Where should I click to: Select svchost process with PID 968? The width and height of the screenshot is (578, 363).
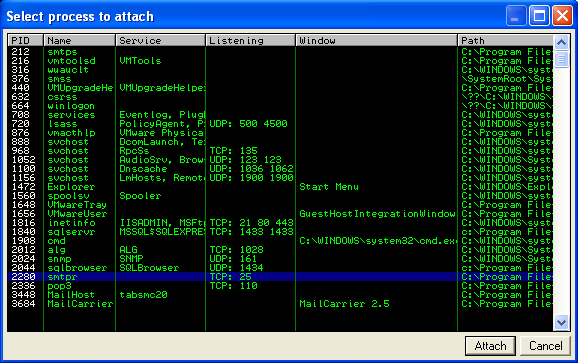pos(280,151)
